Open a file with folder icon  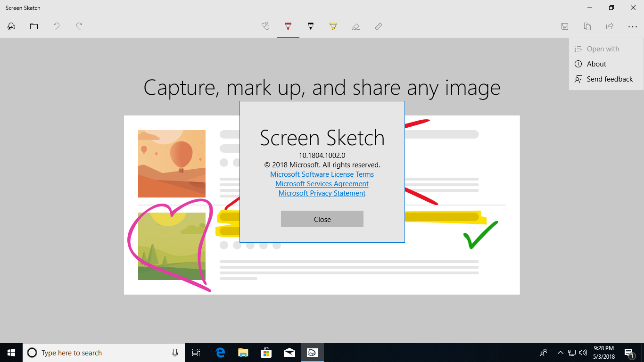tap(34, 26)
